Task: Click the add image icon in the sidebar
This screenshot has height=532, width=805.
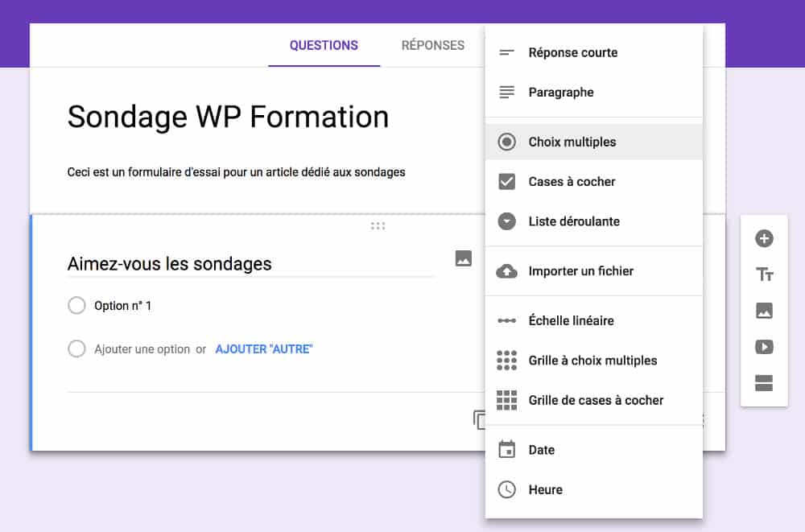Action: [x=763, y=311]
